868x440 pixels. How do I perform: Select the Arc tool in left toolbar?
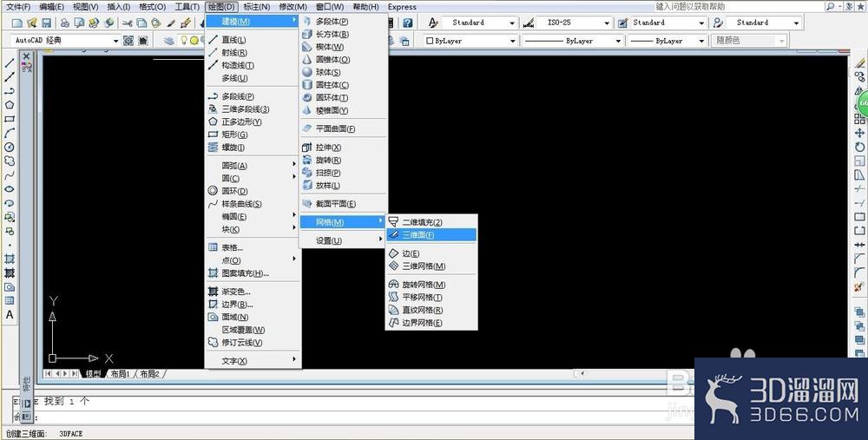10,134
